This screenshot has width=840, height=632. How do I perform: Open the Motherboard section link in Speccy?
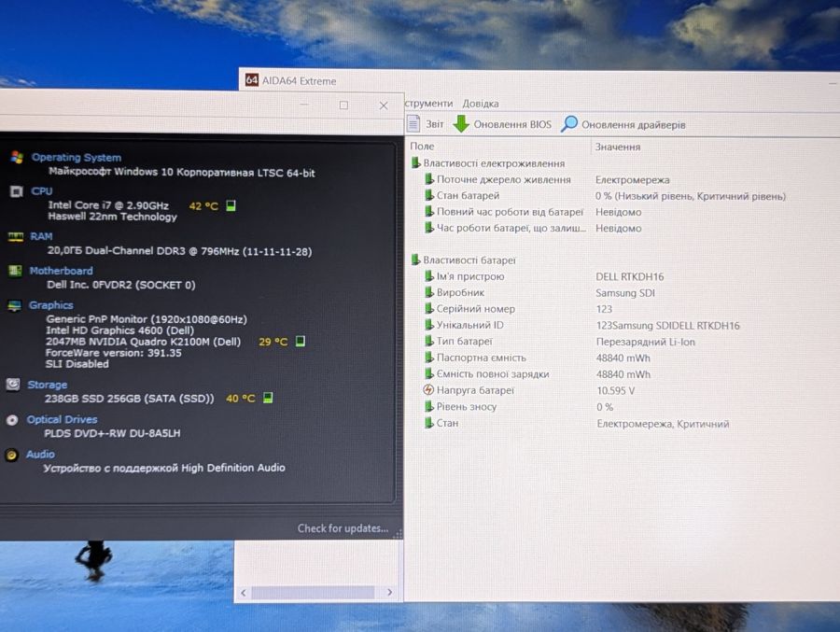pyautogui.click(x=61, y=271)
